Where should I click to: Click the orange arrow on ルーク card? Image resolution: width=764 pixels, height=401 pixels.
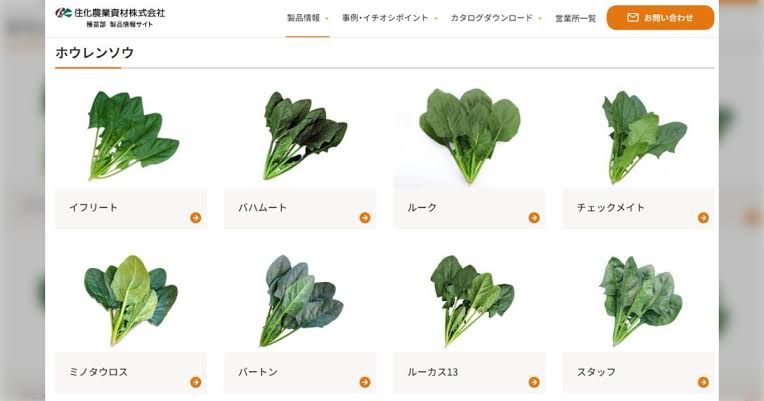pos(534,218)
